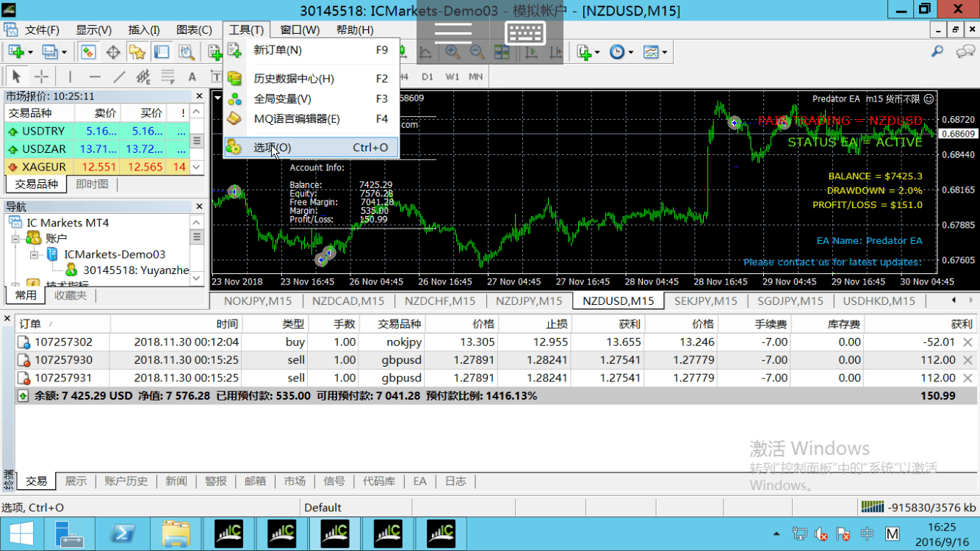
Task: Switch to the 即时图 tab in Market Watch
Action: [x=92, y=184]
